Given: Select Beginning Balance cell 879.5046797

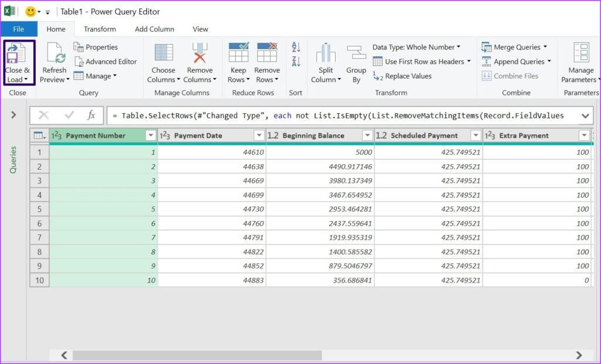Looking at the screenshot, I should point(320,266).
